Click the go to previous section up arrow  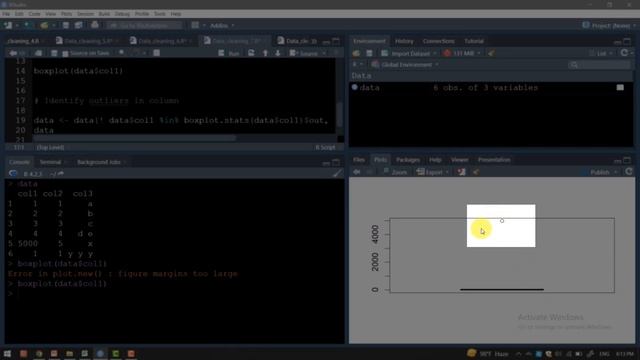tap(265, 53)
